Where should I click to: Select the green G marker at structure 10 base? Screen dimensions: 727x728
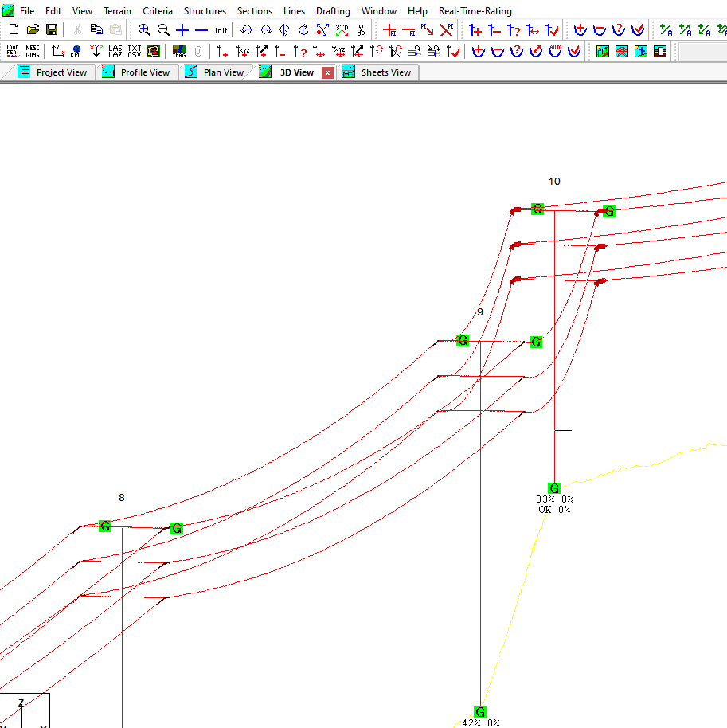554,487
